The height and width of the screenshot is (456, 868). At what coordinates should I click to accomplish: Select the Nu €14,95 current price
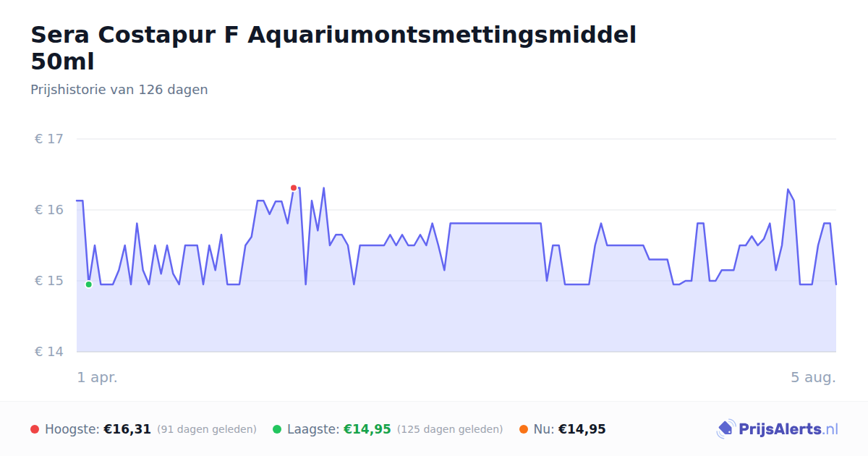tap(582, 429)
